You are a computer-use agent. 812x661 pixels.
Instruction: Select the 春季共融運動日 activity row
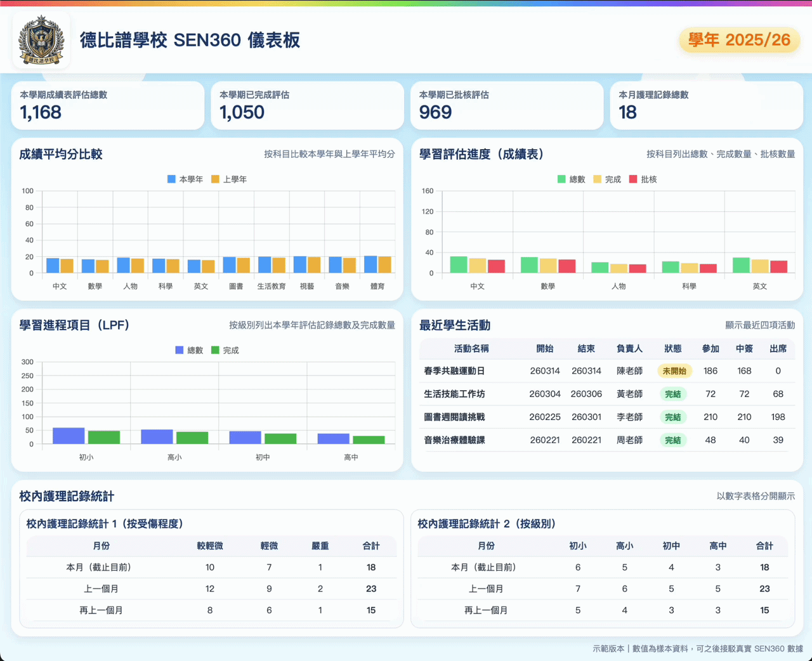[454, 371]
